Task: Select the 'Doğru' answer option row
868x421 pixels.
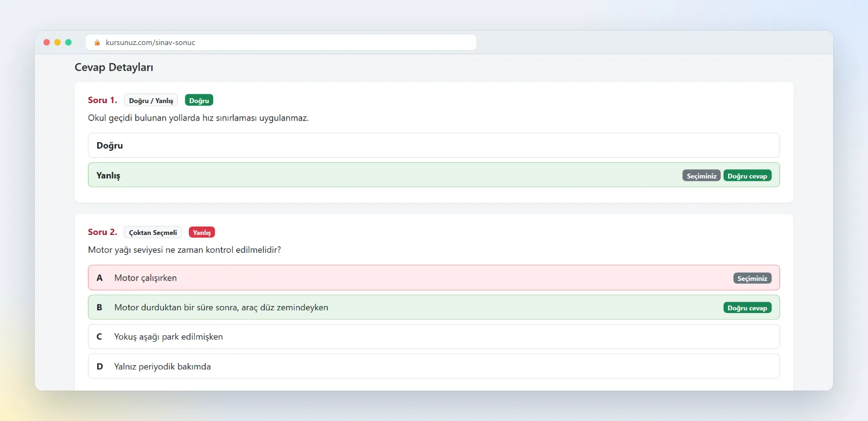Action: click(x=434, y=145)
